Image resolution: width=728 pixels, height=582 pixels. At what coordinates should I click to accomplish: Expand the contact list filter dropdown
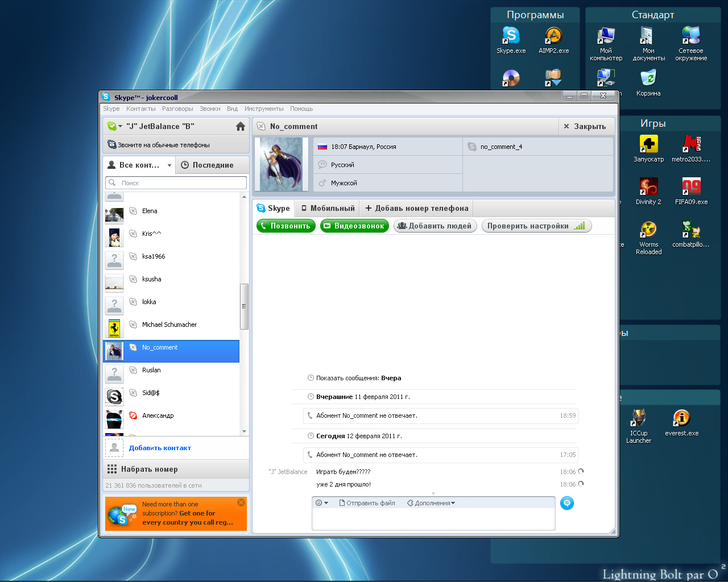tap(169, 165)
